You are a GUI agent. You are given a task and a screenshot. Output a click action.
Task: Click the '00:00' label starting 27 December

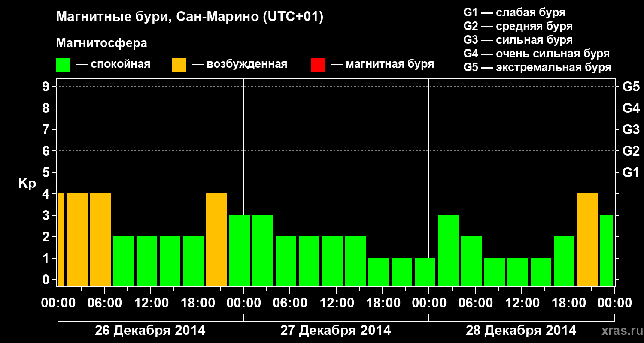(x=243, y=303)
